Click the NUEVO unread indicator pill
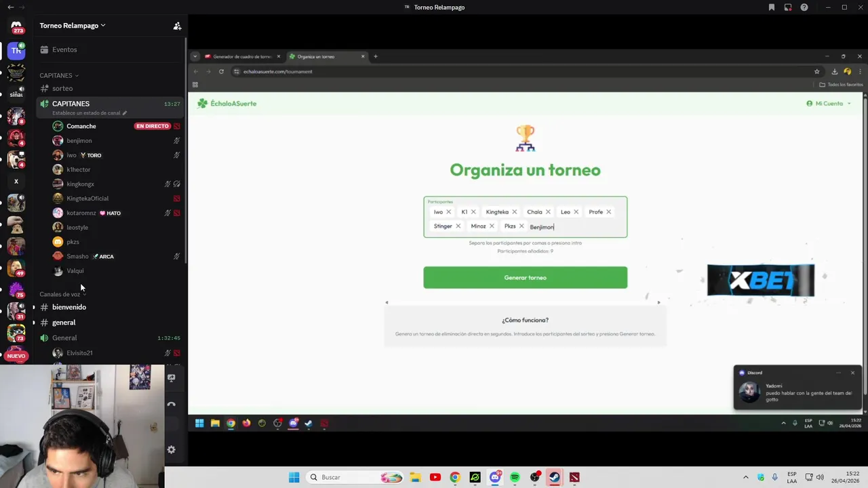The height and width of the screenshot is (488, 868). [x=16, y=356]
